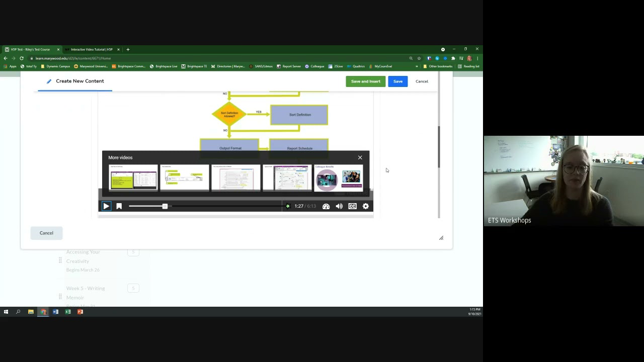Mute the video volume
Screen dimensions: 644x362
339,206
